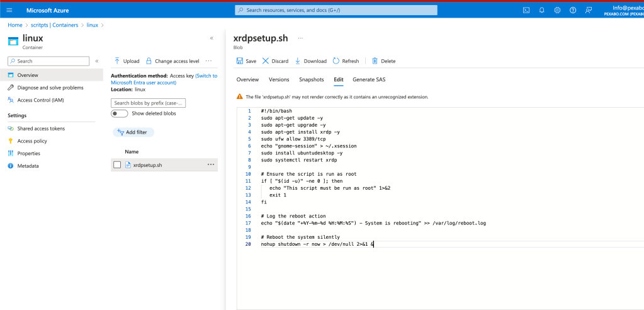Go to scritpts | Containers breadcrumb
This screenshot has width=644, height=310.
click(54, 25)
